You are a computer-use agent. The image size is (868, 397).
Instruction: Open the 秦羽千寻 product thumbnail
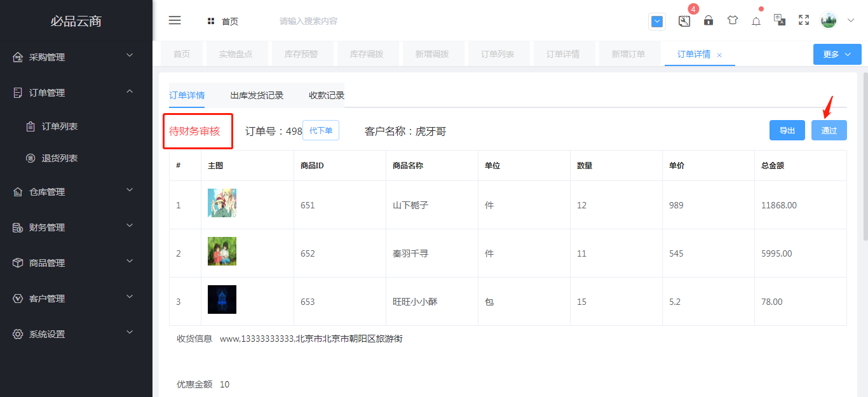click(x=222, y=252)
